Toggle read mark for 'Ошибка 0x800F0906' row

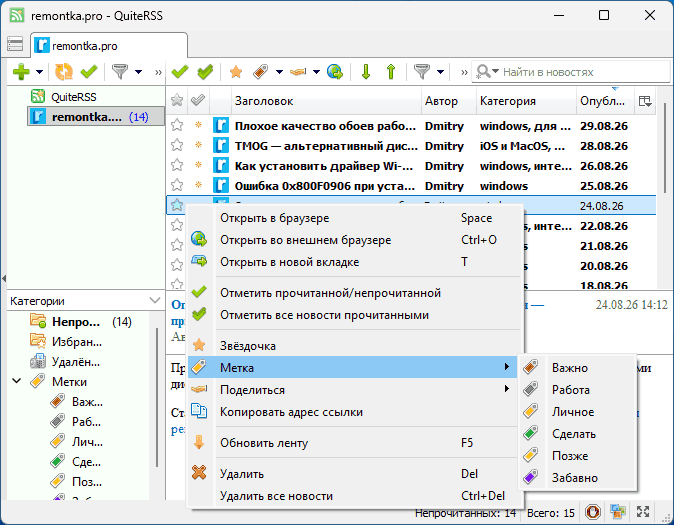click(198, 185)
